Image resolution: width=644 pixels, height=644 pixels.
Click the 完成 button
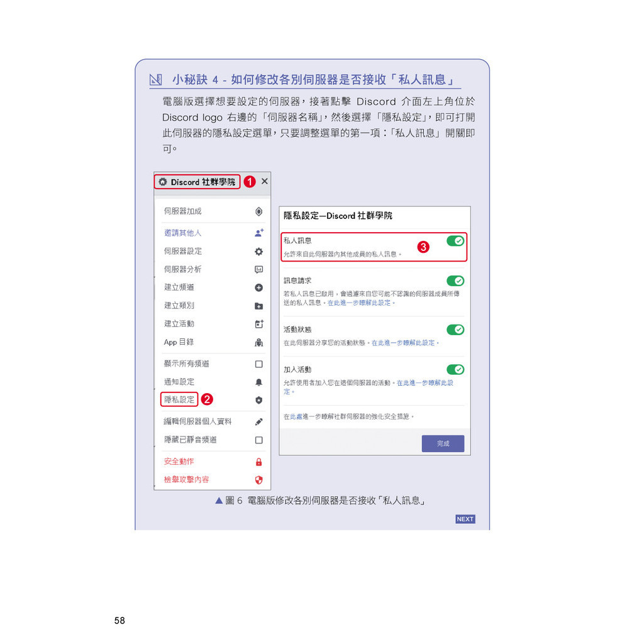(443, 443)
